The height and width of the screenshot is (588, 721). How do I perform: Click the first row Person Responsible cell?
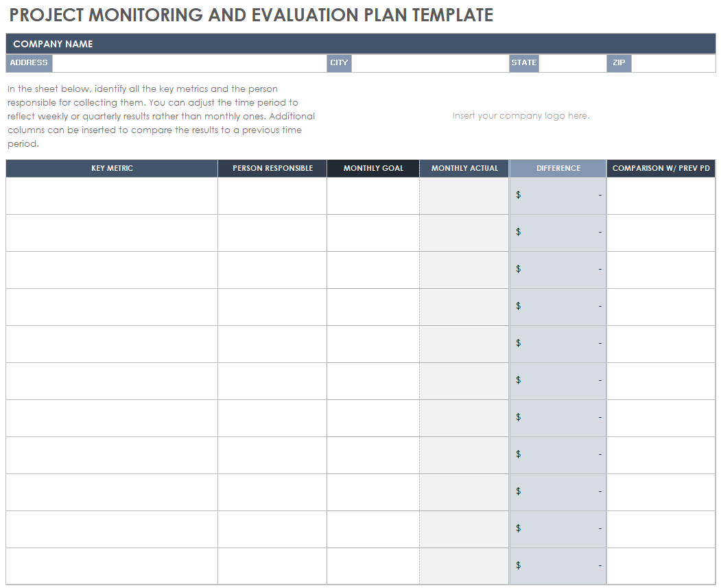(272, 196)
